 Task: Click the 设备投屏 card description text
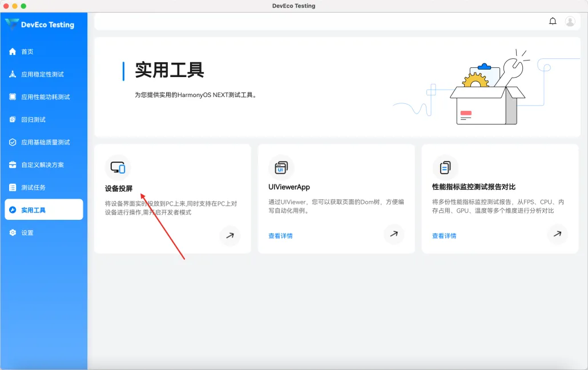(171, 208)
